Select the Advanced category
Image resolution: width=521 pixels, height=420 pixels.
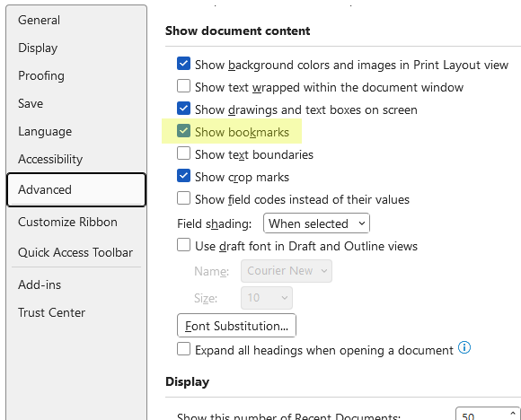[76, 189]
